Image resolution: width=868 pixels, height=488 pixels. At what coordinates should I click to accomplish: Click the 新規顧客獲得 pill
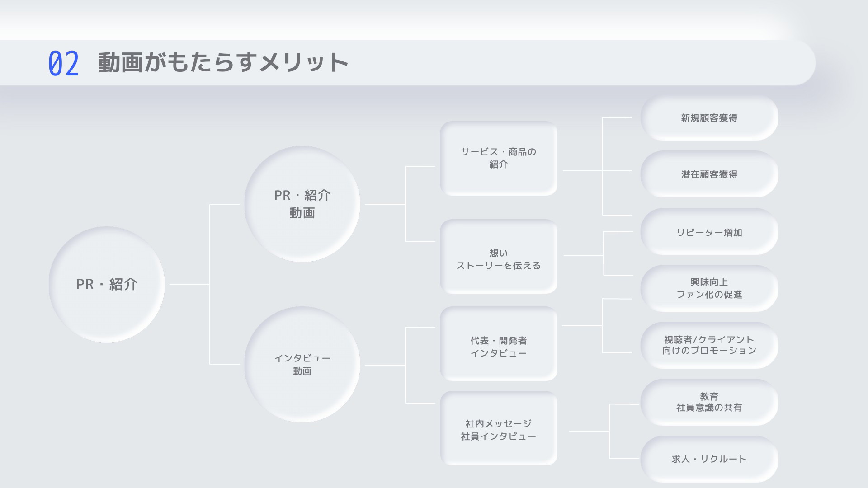pos(709,117)
